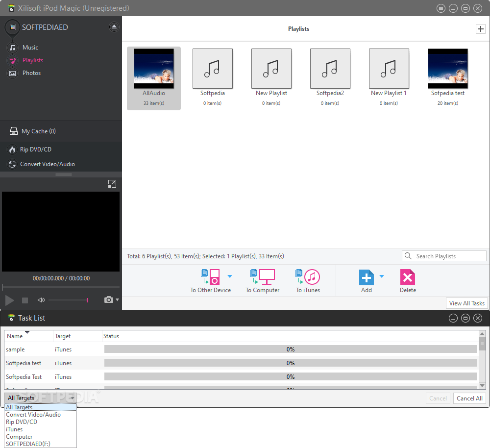Choose Rip DVD/CD filter option

click(41, 422)
